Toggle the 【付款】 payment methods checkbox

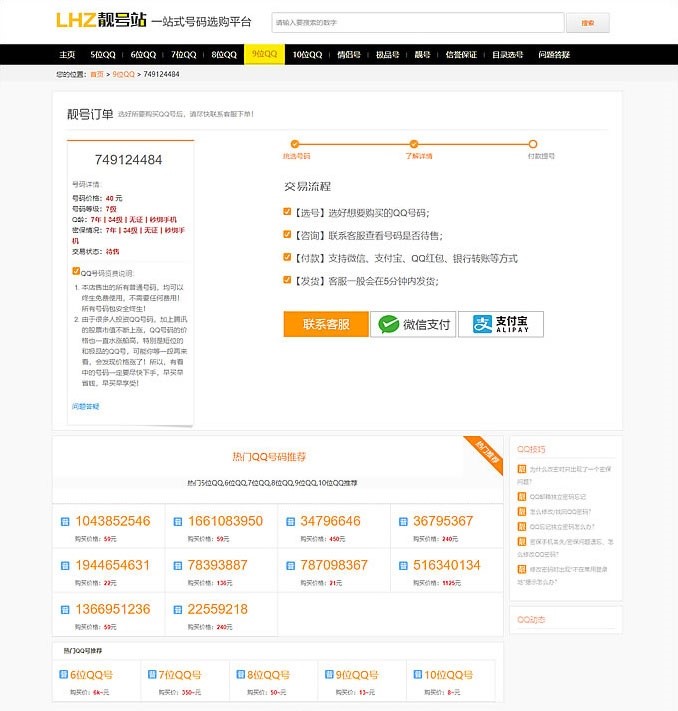click(x=288, y=258)
